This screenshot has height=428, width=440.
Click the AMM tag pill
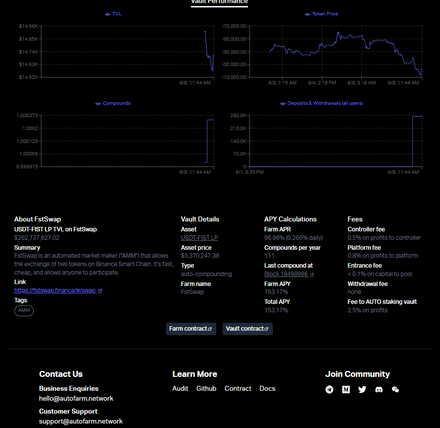pos(24,311)
